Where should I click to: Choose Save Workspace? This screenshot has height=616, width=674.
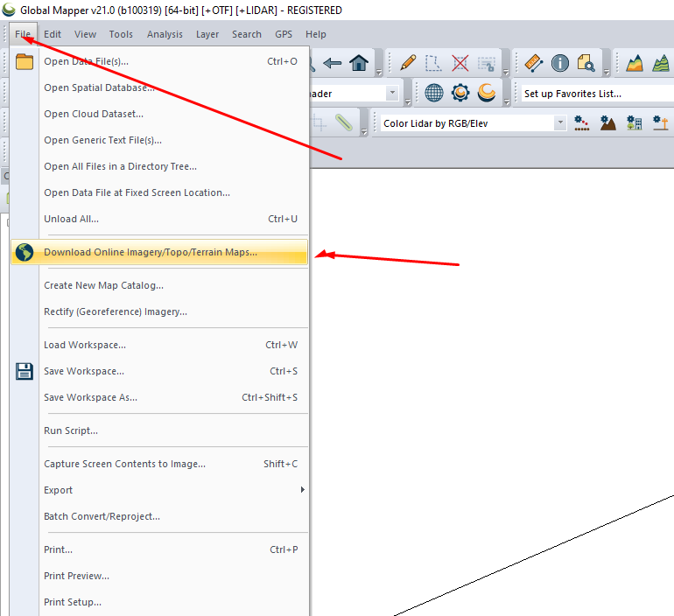[159, 371]
